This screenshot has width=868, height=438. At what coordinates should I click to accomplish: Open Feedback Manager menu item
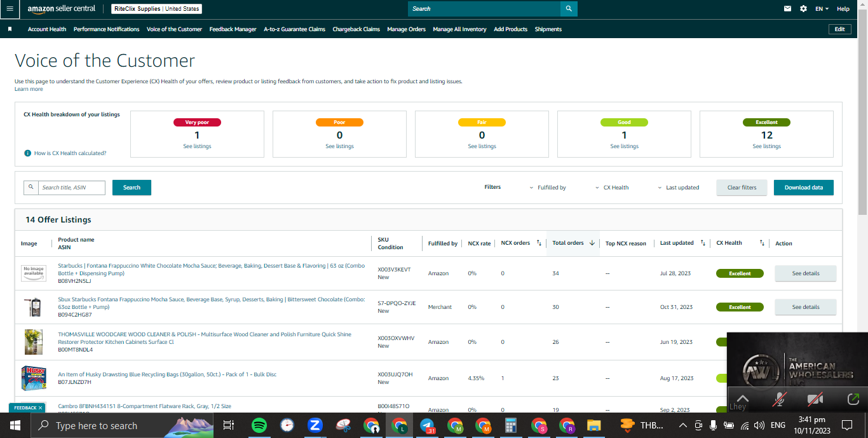(x=233, y=29)
